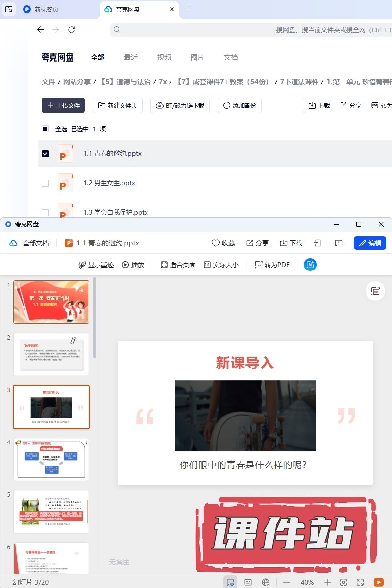Start slideshow with the orange play icon
This screenshot has height=588, width=392.
click(x=378, y=582)
